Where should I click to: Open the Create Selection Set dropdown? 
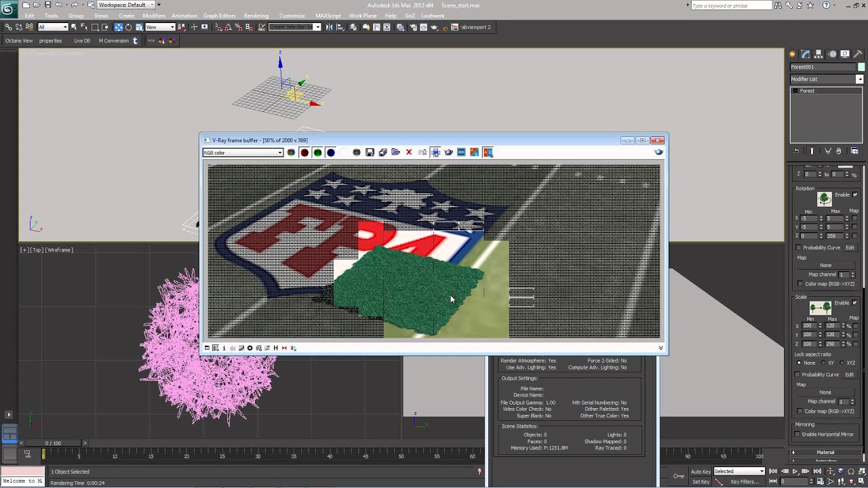tap(294, 27)
